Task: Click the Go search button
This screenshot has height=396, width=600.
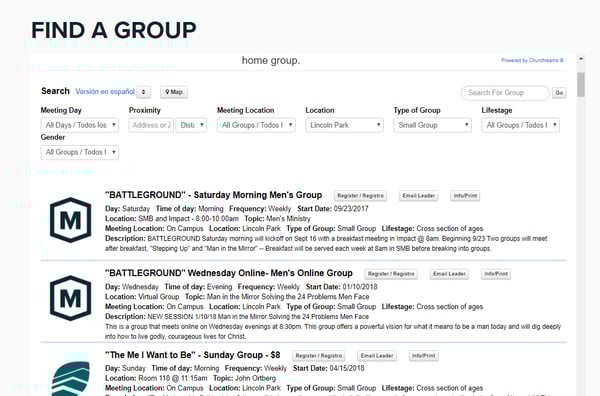Action: pos(559,93)
